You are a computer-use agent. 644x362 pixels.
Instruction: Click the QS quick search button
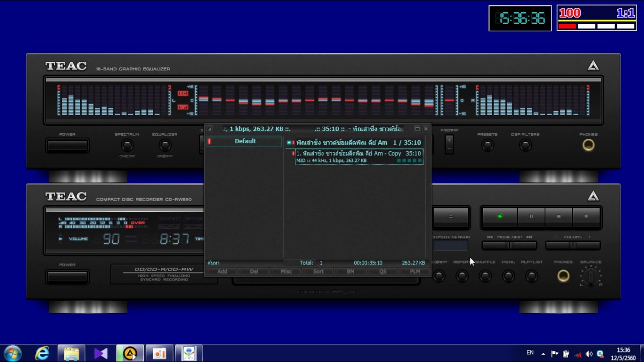tap(383, 271)
